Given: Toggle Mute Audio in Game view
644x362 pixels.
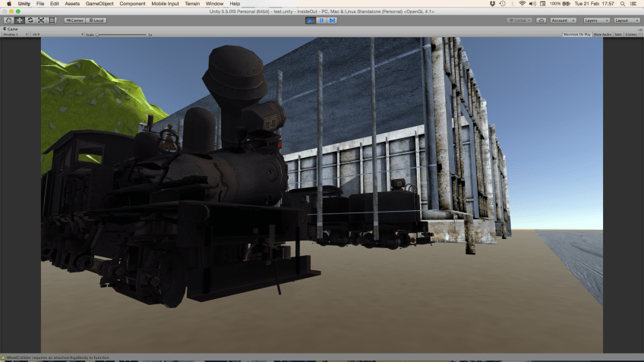Looking at the screenshot, I should pyautogui.click(x=602, y=34).
